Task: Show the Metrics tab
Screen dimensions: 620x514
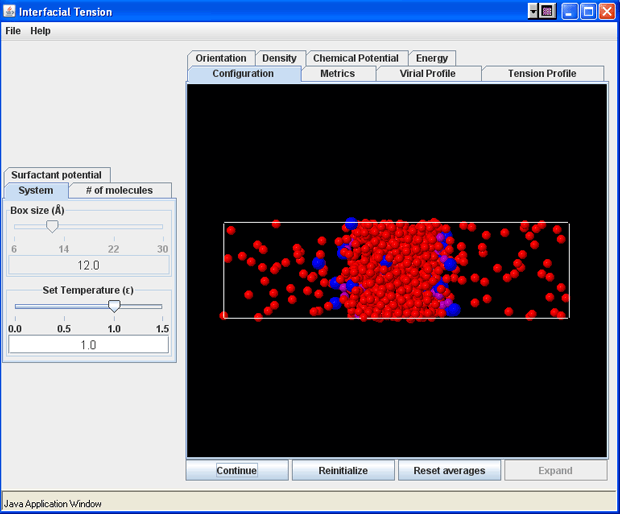Action: [337, 74]
